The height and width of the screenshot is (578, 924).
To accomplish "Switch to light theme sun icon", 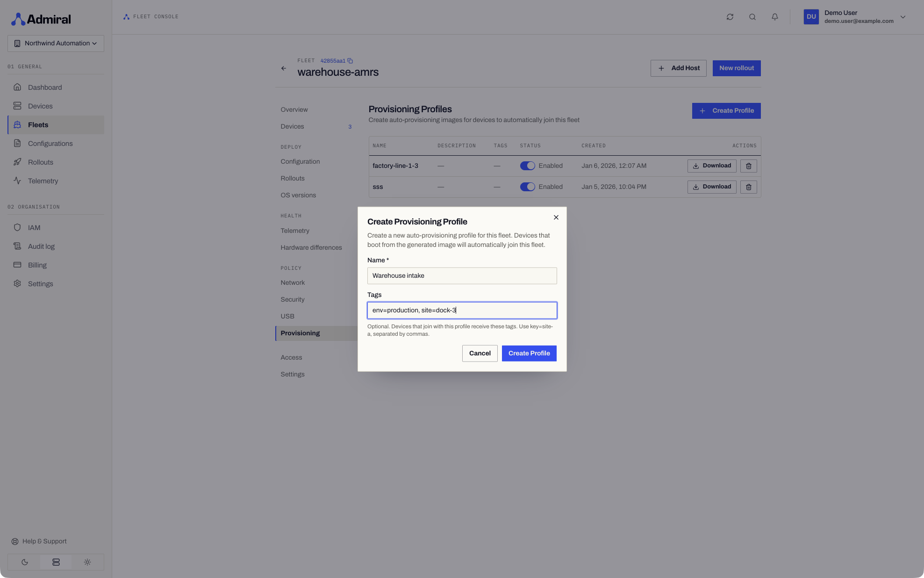I will click(87, 562).
